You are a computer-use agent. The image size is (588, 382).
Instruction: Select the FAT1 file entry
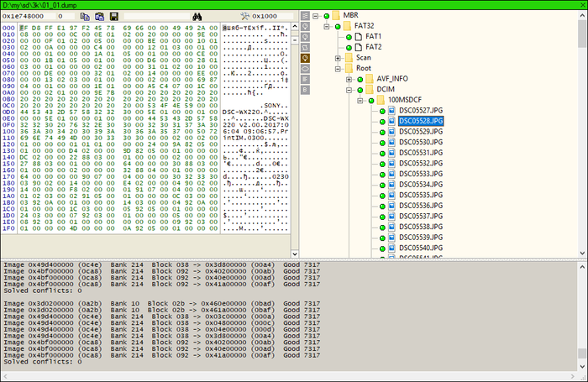(x=373, y=37)
